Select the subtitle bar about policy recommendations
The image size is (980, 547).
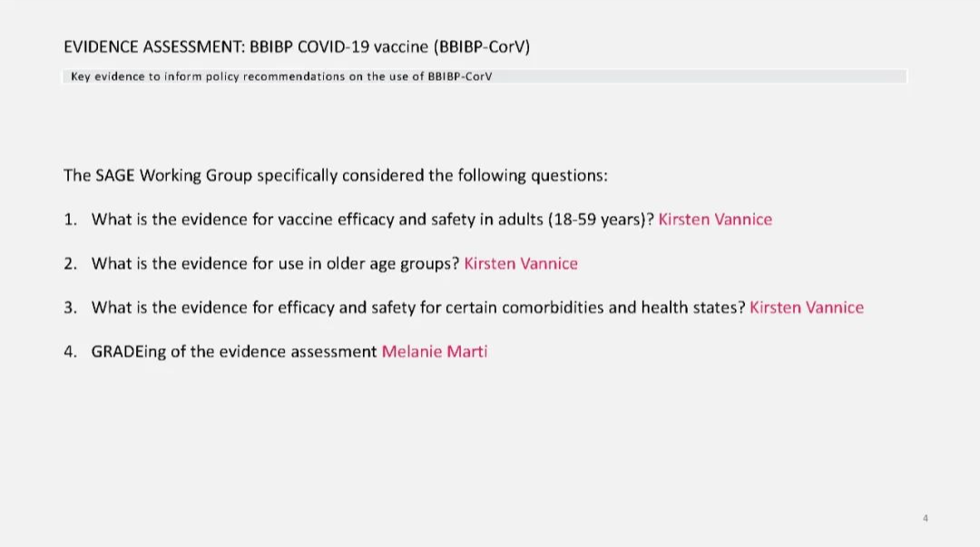(x=485, y=76)
